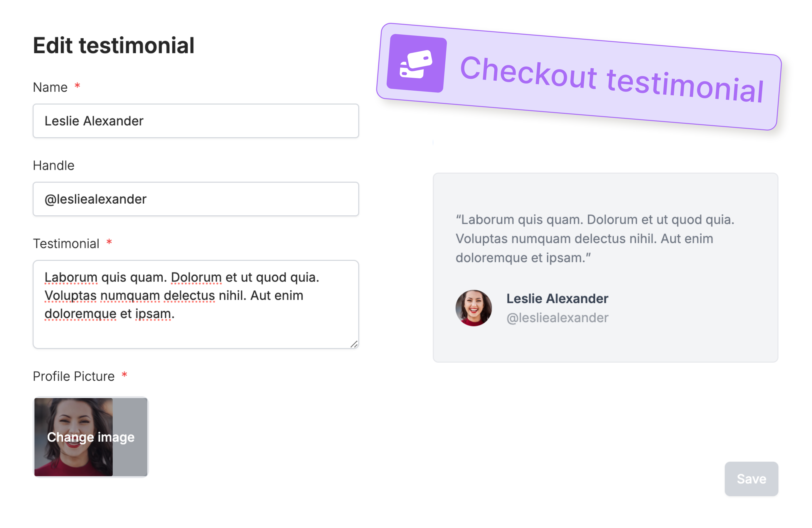The height and width of the screenshot is (528, 812).
Task: Click the Change image profile picture
Action: click(91, 437)
